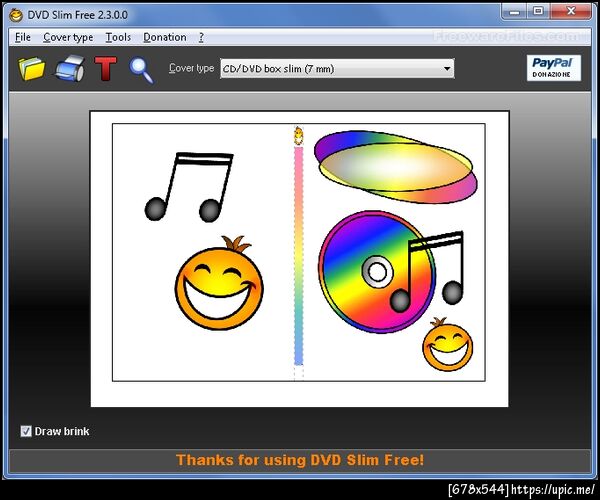Click the printer icon to print cover
600x500 pixels.
(x=70, y=69)
